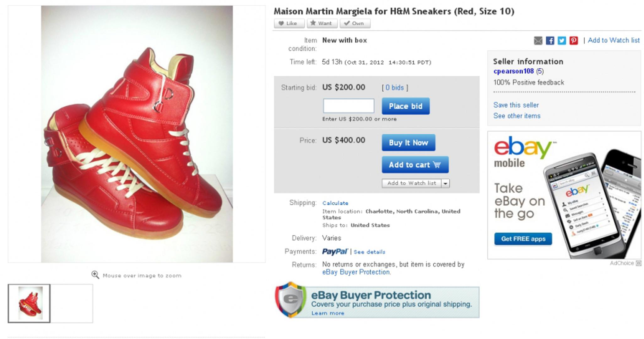This screenshot has width=644, height=339.
Task: Select the red sneakers thumbnail
Action: coord(29,303)
